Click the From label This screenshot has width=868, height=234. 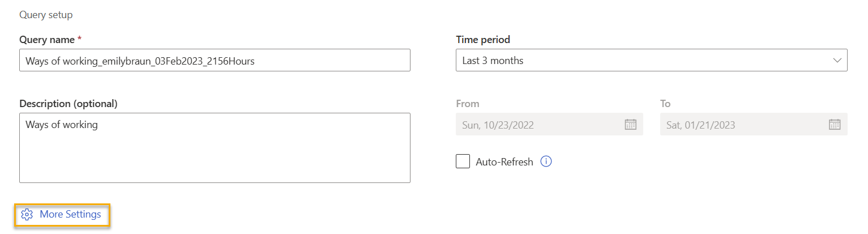468,104
